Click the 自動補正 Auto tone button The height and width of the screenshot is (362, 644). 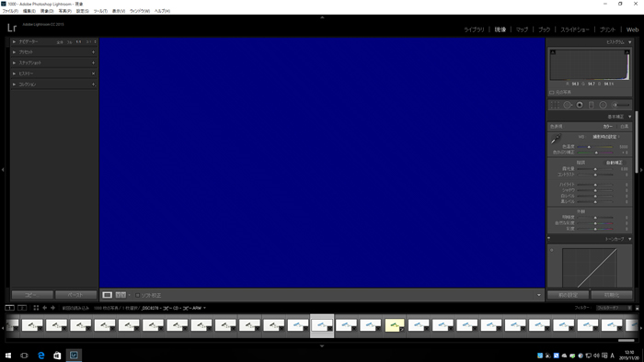coord(615,163)
